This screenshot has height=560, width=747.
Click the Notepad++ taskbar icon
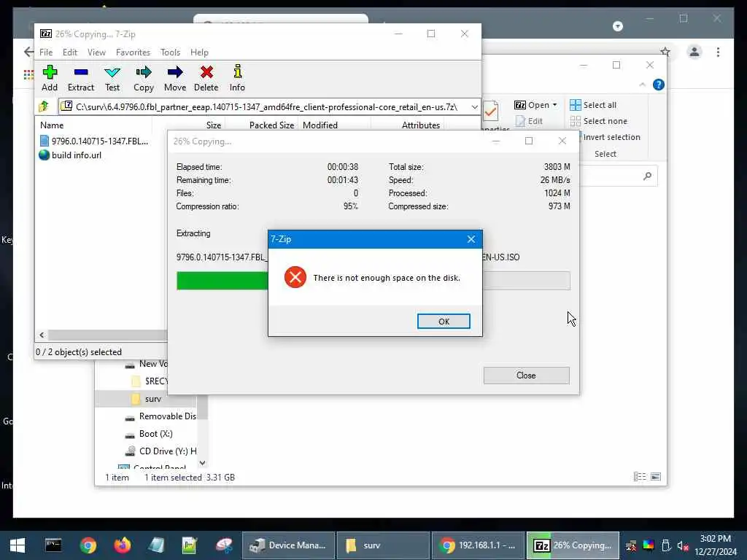(x=190, y=545)
